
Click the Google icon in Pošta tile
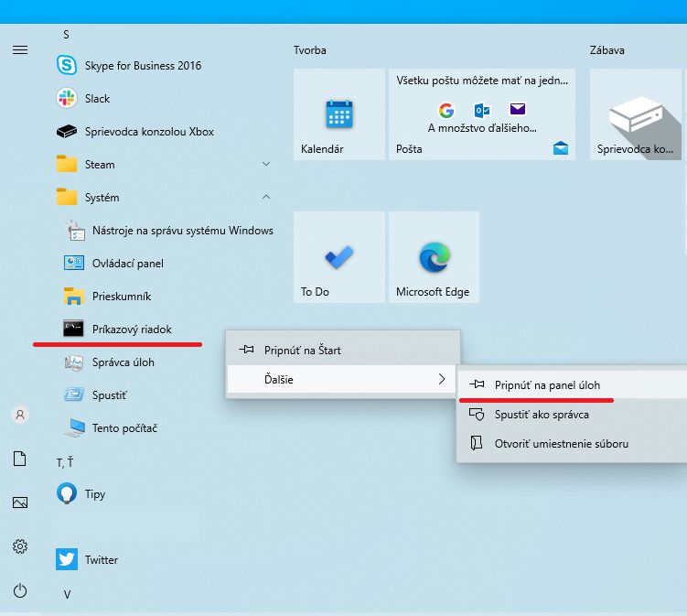click(x=446, y=111)
